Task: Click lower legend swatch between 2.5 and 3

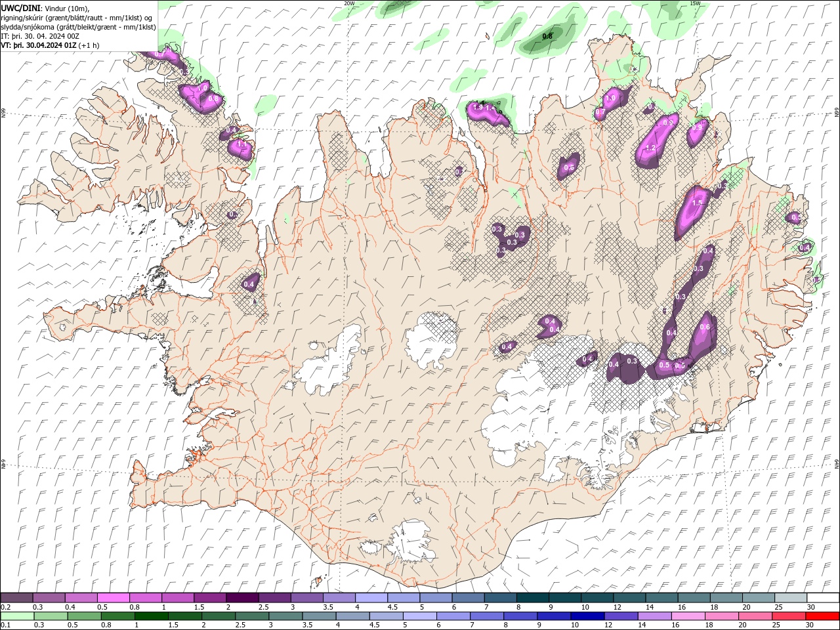Action: coord(252,616)
